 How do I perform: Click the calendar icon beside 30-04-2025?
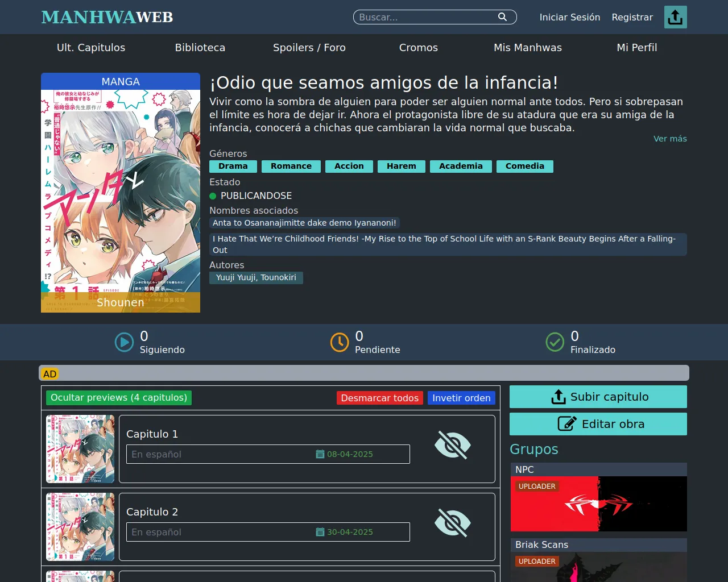(x=320, y=532)
